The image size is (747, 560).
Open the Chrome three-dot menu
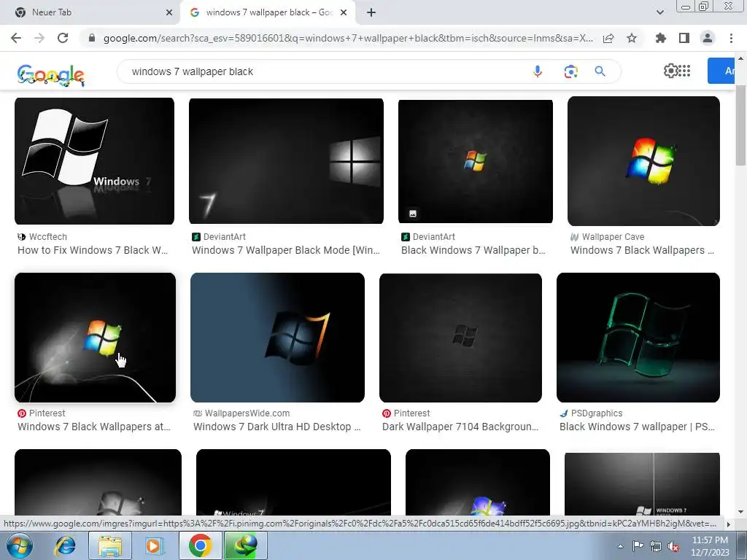[731, 38]
